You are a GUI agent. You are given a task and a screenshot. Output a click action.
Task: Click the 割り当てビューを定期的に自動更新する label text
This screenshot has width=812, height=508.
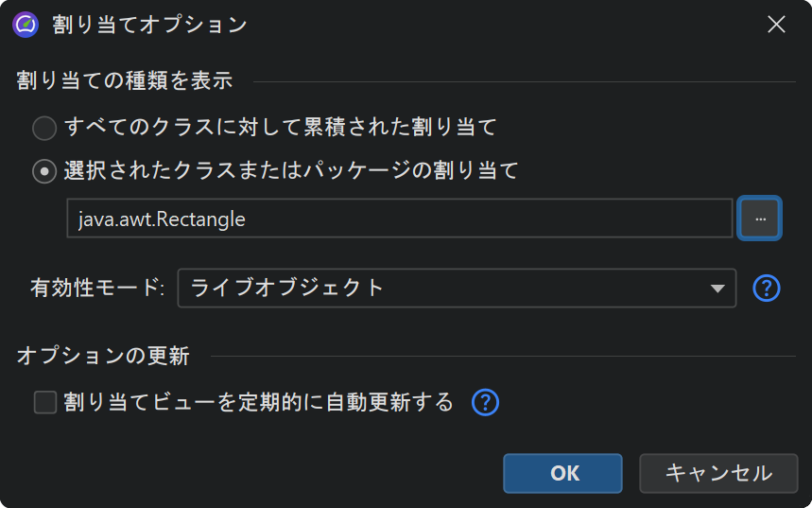point(259,403)
